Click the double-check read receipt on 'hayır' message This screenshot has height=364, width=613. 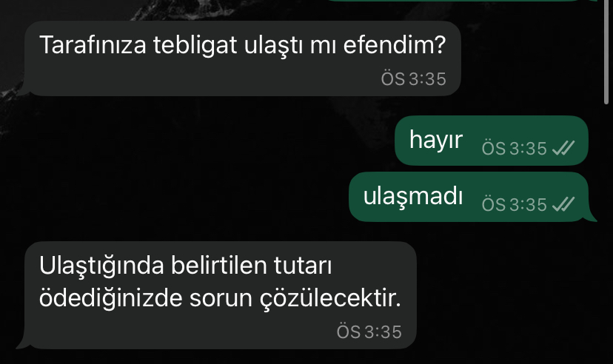tap(563, 148)
